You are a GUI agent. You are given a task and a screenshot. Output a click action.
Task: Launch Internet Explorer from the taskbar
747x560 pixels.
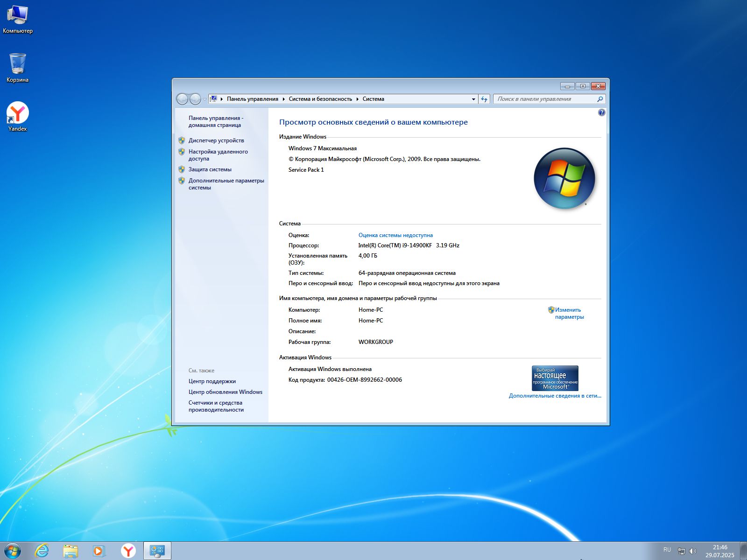pos(42,551)
